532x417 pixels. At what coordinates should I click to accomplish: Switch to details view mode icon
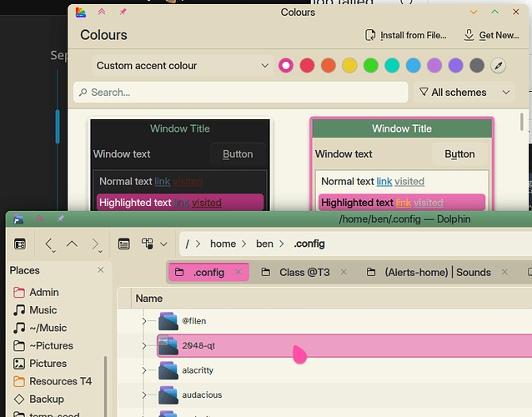point(123,244)
